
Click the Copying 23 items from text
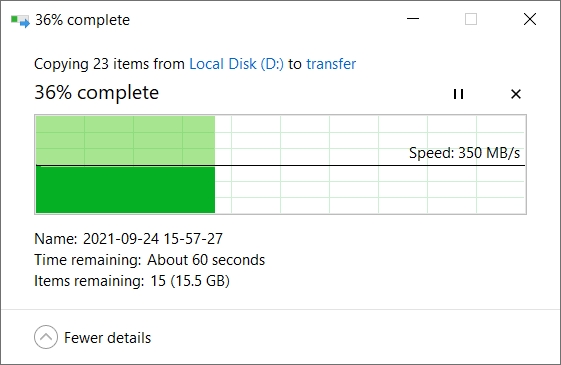click(109, 64)
